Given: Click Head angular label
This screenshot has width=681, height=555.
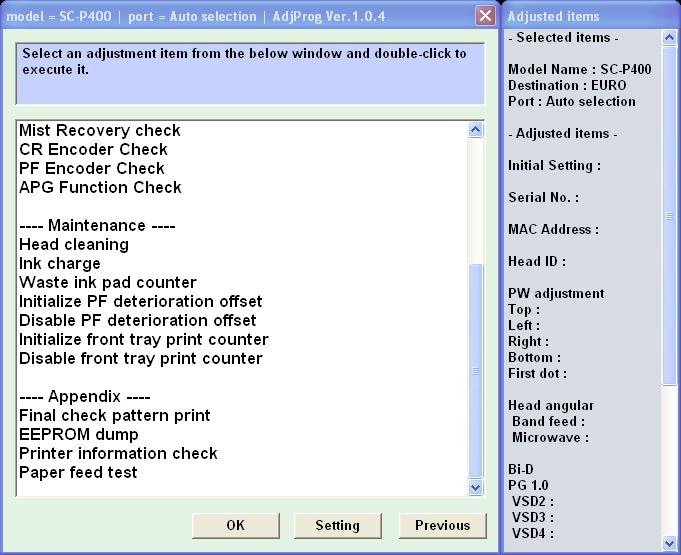Looking at the screenshot, I should pyautogui.click(x=551, y=406).
